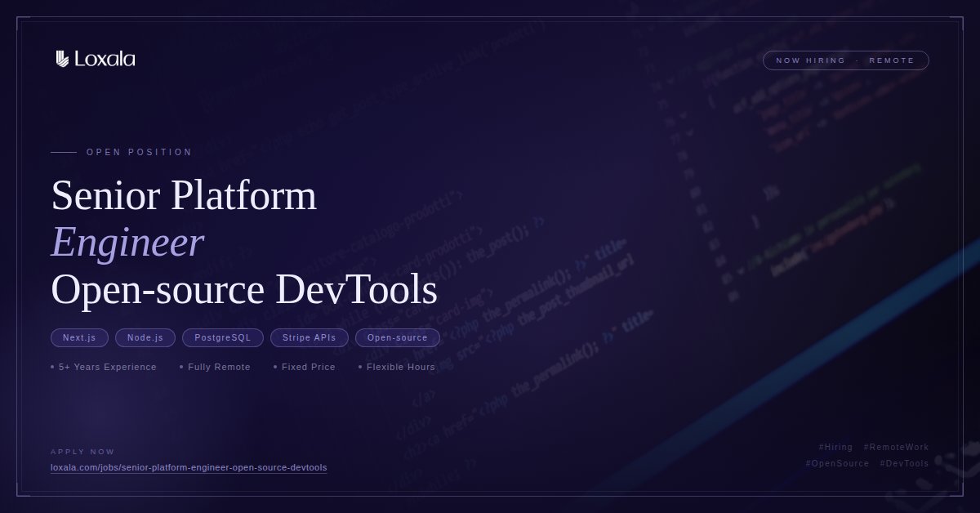
Task: Select the Next.js skill tag
Action: 79,337
